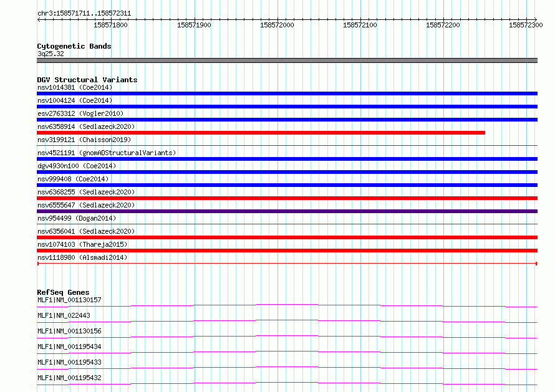
Task: Click the esv2763312 (Vogler2010) label
Action: tap(80, 113)
